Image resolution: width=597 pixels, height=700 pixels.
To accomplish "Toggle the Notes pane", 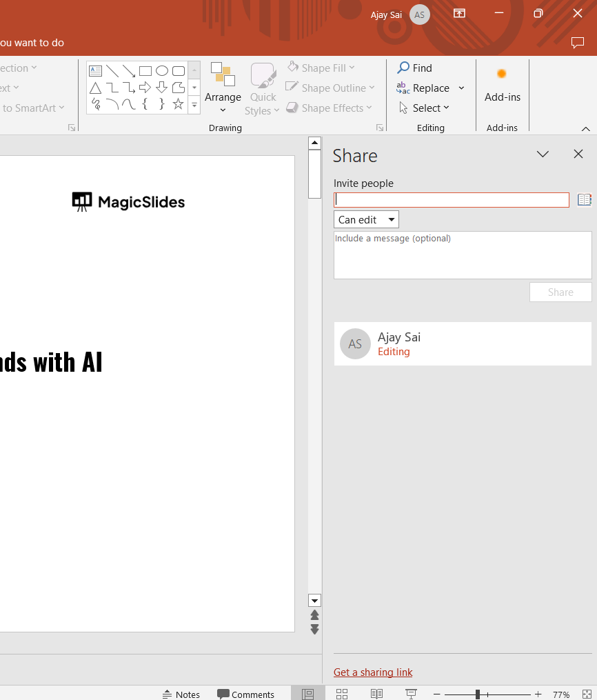I will click(181, 694).
